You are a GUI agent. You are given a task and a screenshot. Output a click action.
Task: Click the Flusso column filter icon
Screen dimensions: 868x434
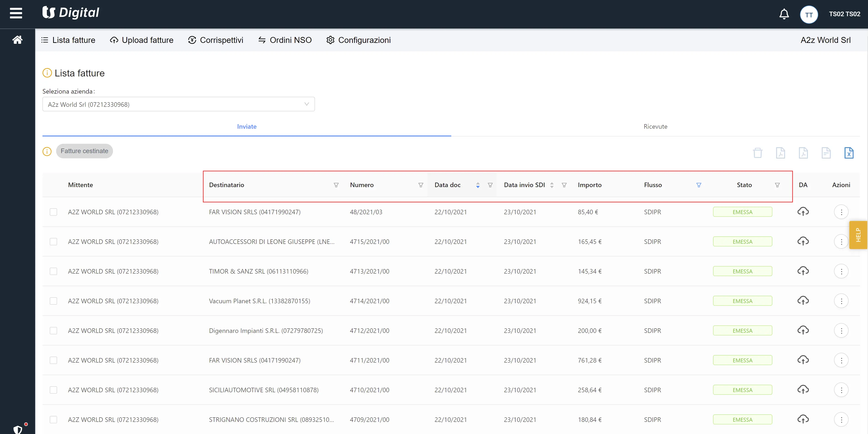698,185
